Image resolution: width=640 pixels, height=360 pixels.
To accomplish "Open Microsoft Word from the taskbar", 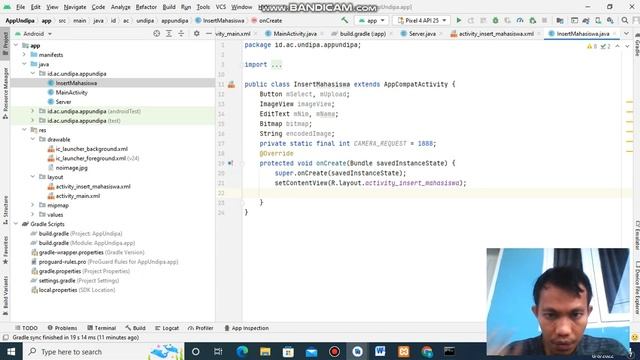I will [380, 351].
